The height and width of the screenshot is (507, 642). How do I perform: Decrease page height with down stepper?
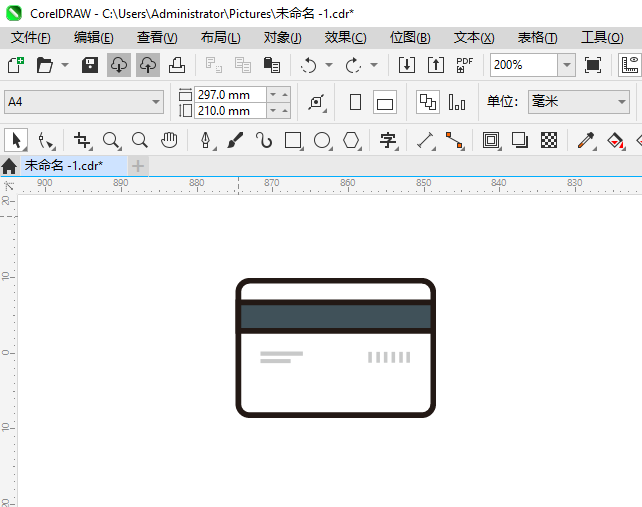coord(273,111)
